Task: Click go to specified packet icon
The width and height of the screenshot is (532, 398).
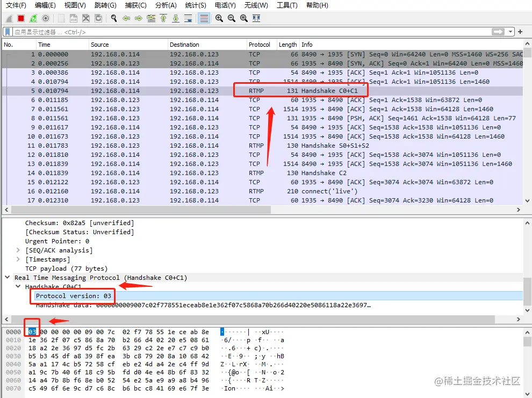Action: [151, 18]
